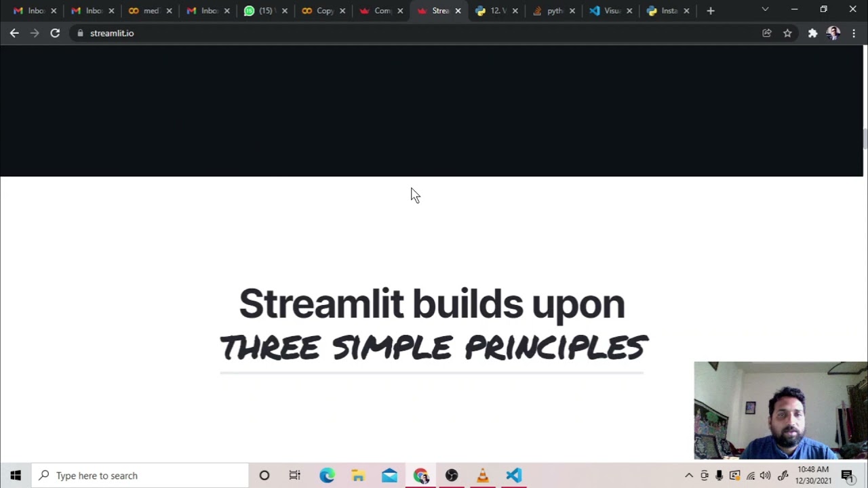The height and width of the screenshot is (488, 868).
Task: Open the Windows notification center
Action: click(x=847, y=475)
